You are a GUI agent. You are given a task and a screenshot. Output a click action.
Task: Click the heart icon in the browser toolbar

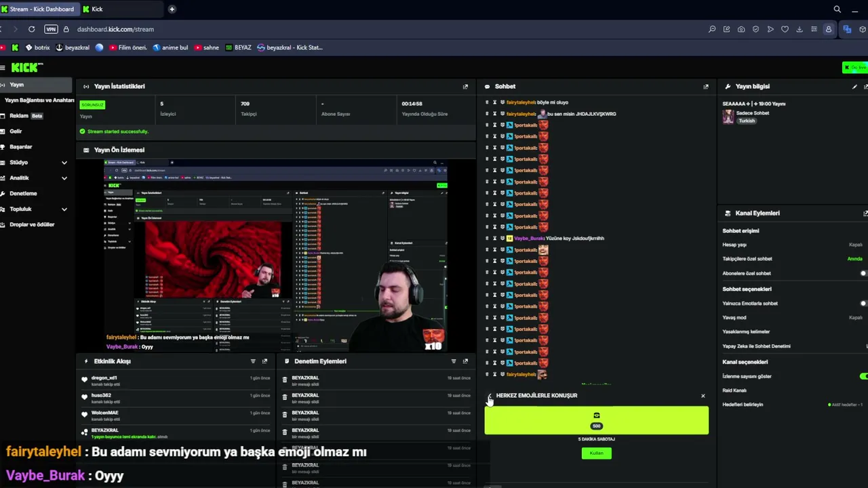tap(785, 29)
